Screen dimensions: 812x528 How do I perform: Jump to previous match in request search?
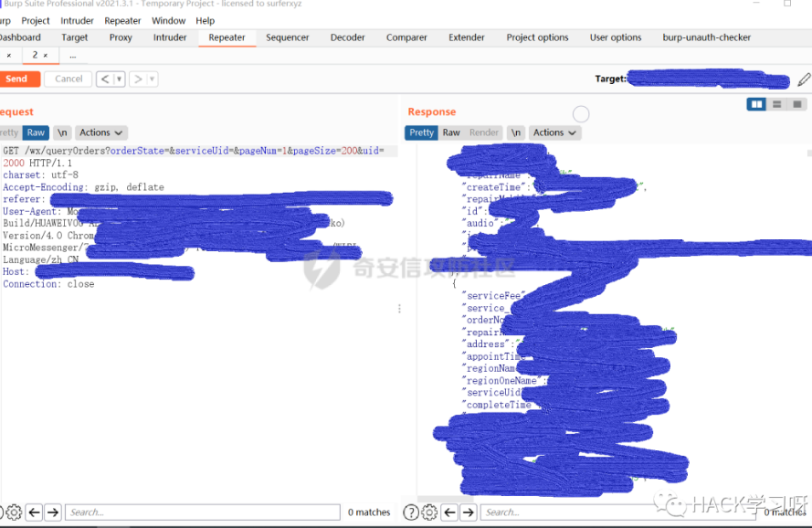coord(34,512)
